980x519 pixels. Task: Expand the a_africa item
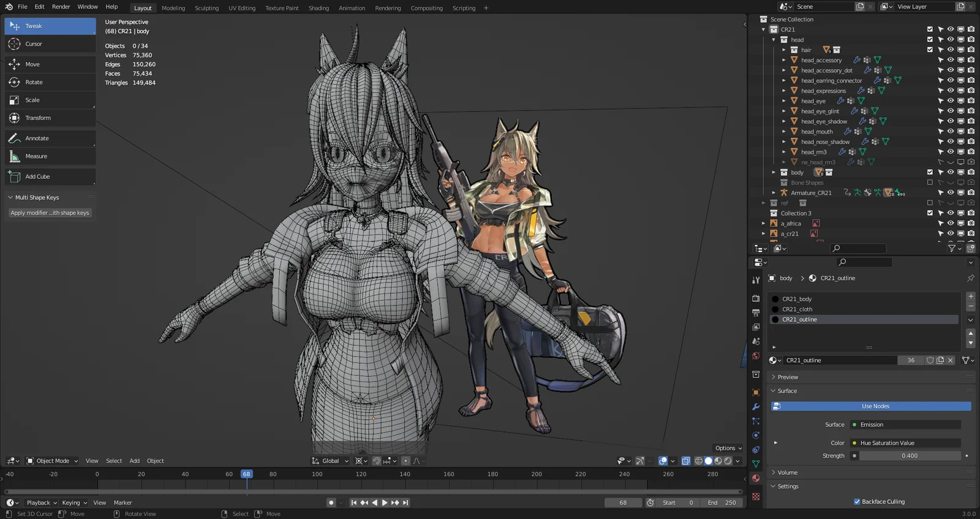pyautogui.click(x=764, y=224)
